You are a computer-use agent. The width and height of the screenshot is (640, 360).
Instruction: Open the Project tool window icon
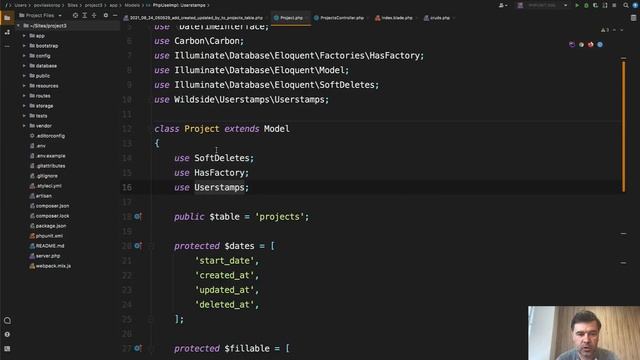(7, 18)
